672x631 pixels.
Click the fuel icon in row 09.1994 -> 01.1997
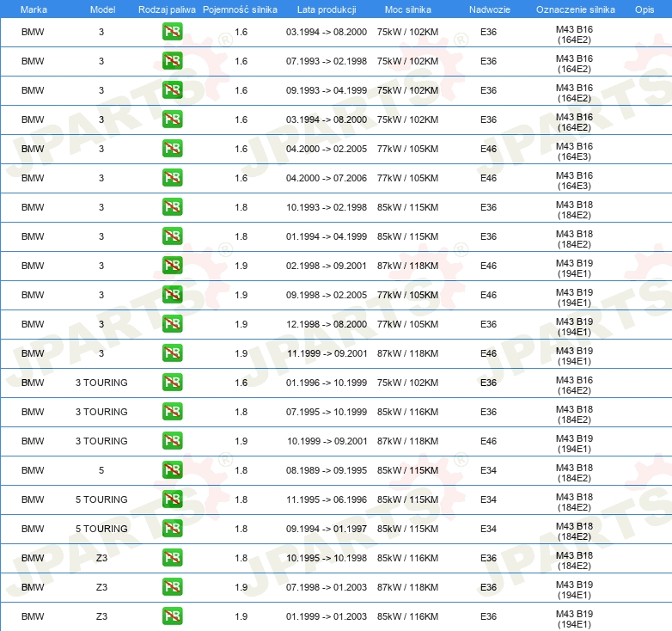172,528
